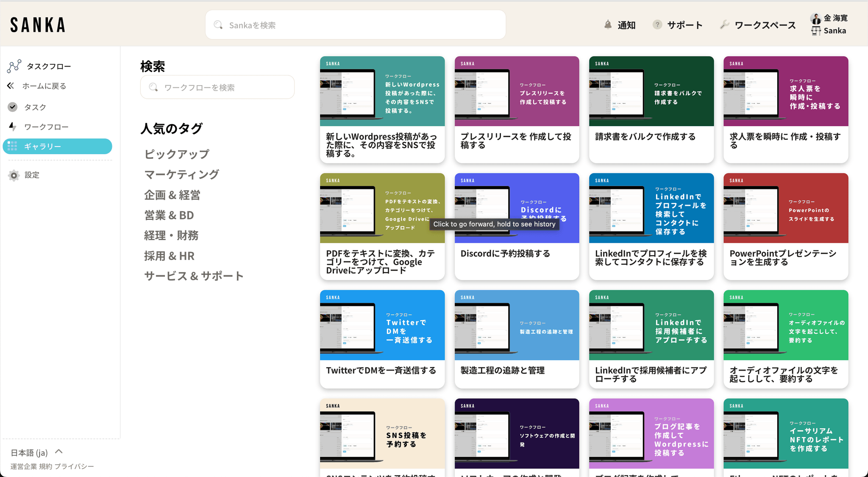Image resolution: width=868 pixels, height=477 pixels.
Task: Click the workspace wrench icon
Action: (x=724, y=25)
